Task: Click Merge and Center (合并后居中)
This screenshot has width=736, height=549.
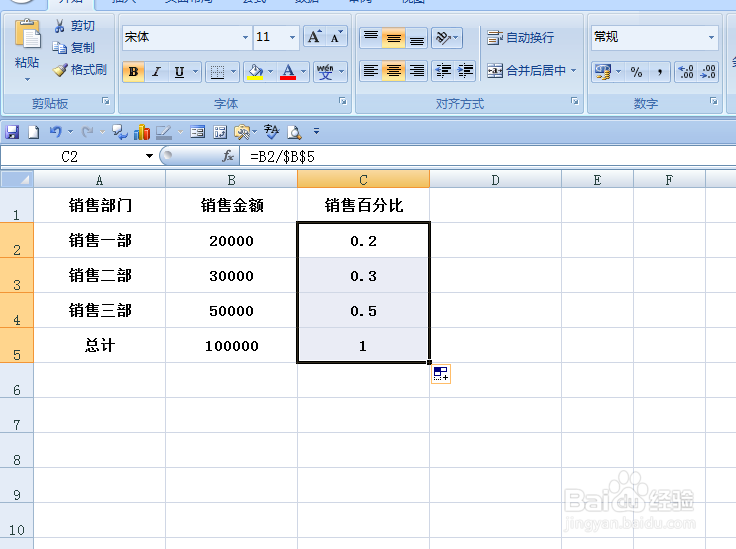Action: 526,70
